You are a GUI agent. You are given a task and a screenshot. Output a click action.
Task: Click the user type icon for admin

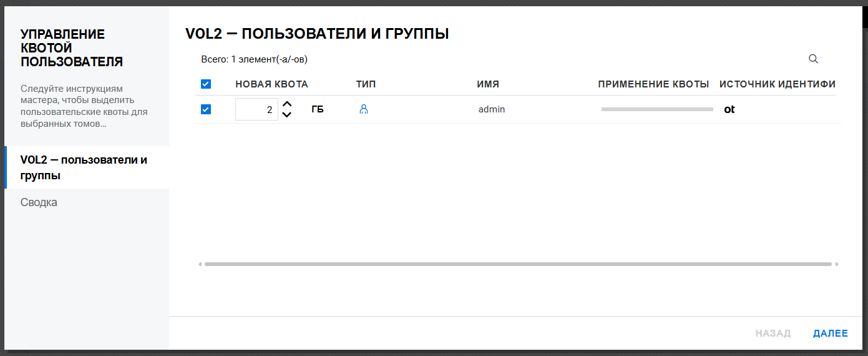click(364, 109)
